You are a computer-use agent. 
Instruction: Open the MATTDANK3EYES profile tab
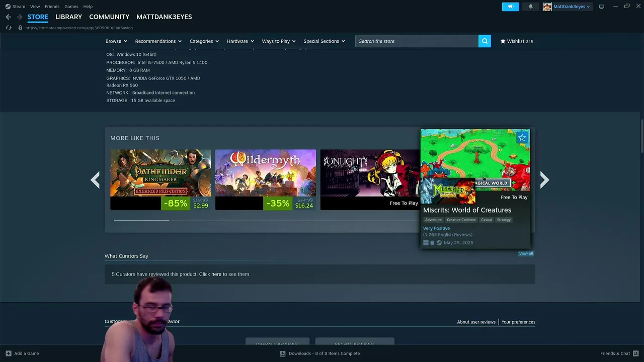[164, 17]
